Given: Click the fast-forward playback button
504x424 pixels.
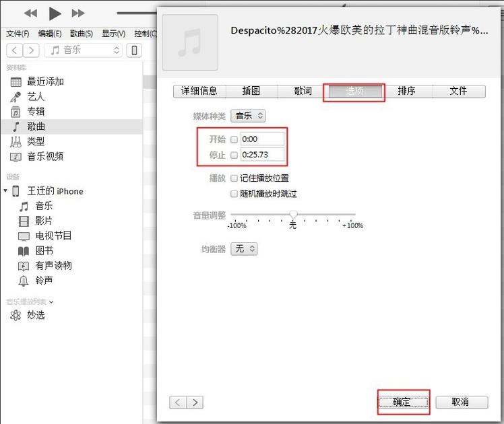Looking at the screenshot, I should tap(78, 13).
